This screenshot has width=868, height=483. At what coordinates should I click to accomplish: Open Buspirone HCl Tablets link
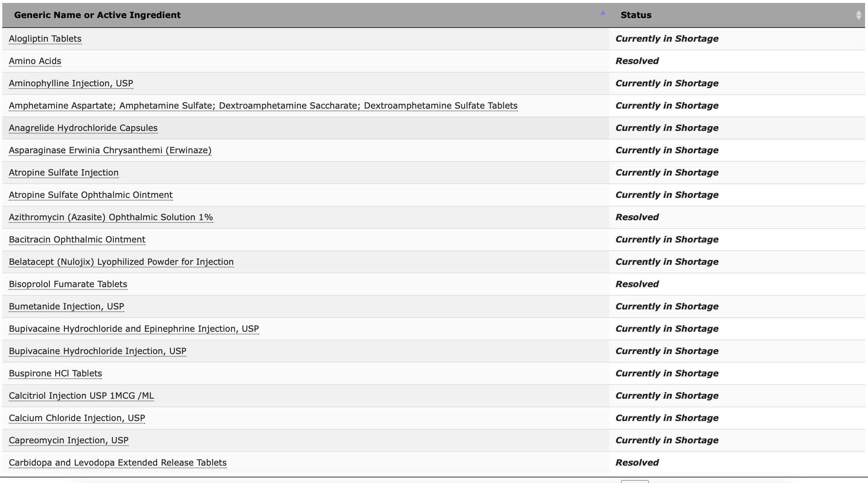[55, 373]
